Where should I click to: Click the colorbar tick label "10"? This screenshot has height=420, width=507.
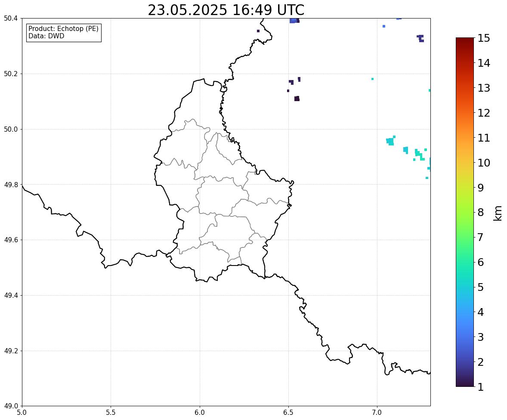(x=484, y=163)
